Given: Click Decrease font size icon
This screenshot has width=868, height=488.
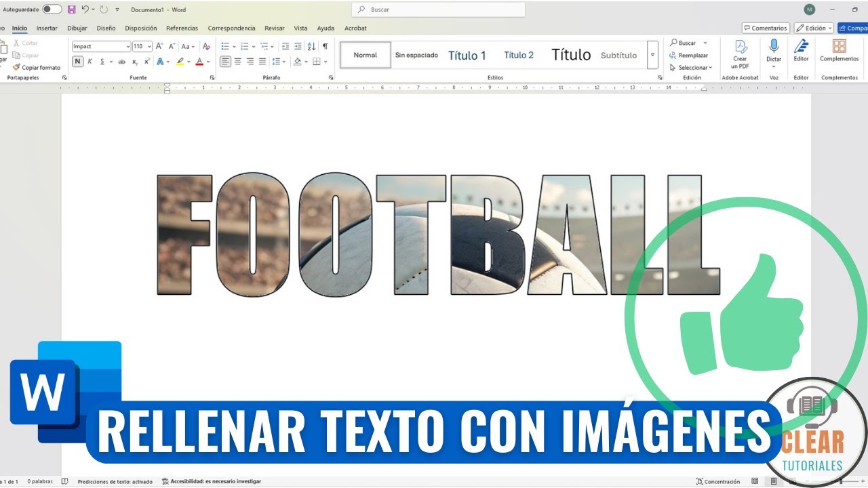Looking at the screenshot, I should pyautogui.click(x=172, y=46).
